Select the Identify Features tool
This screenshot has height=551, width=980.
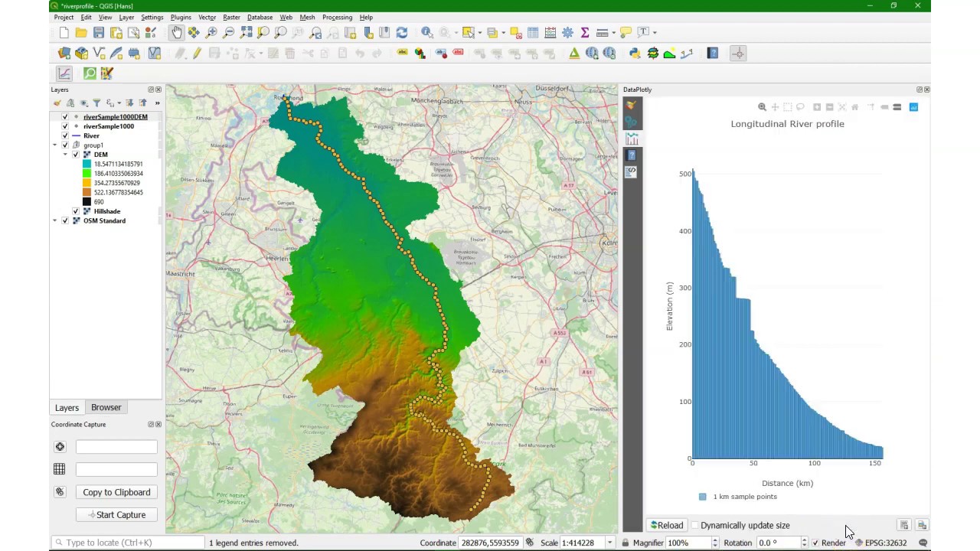click(x=427, y=32)
